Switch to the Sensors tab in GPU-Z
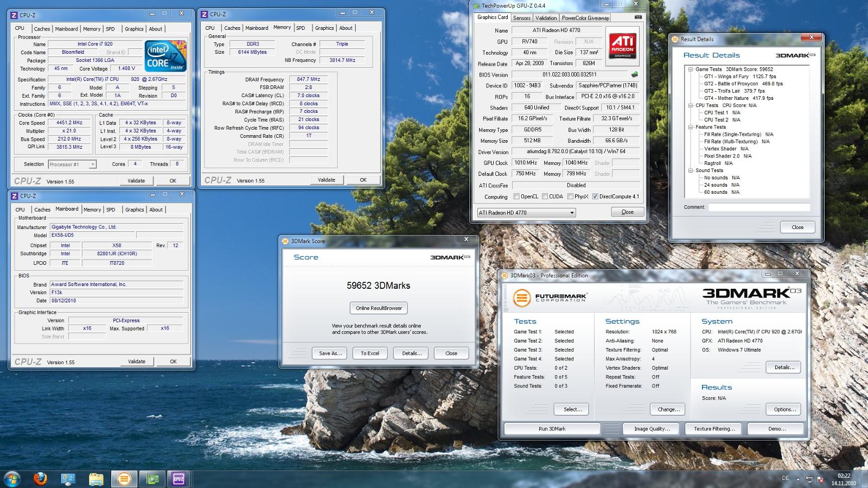The image size is (868, 488). point(521,18)
